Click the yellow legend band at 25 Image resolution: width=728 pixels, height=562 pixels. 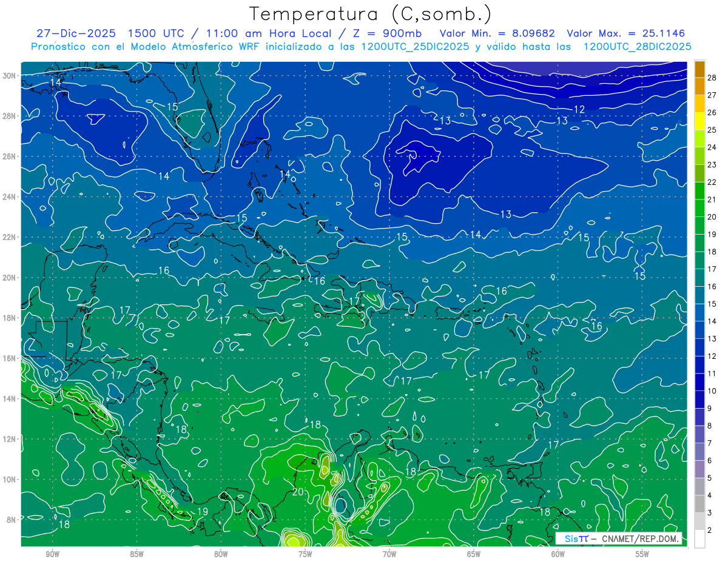[699, 121]
